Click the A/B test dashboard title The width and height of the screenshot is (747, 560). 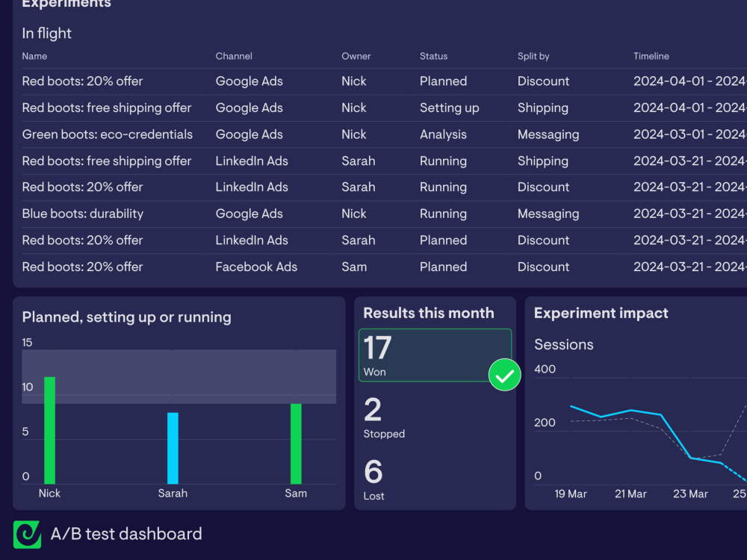126,534
